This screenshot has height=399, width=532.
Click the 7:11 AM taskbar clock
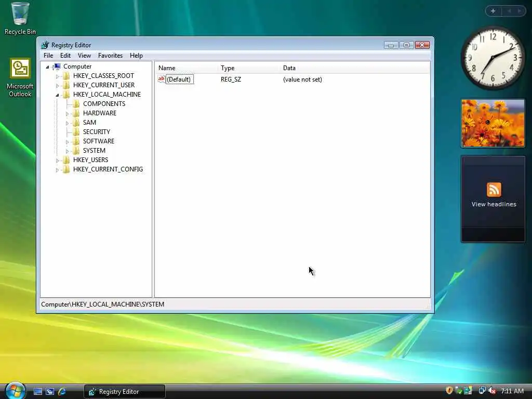pyautogui.click(x=512, y=391)
